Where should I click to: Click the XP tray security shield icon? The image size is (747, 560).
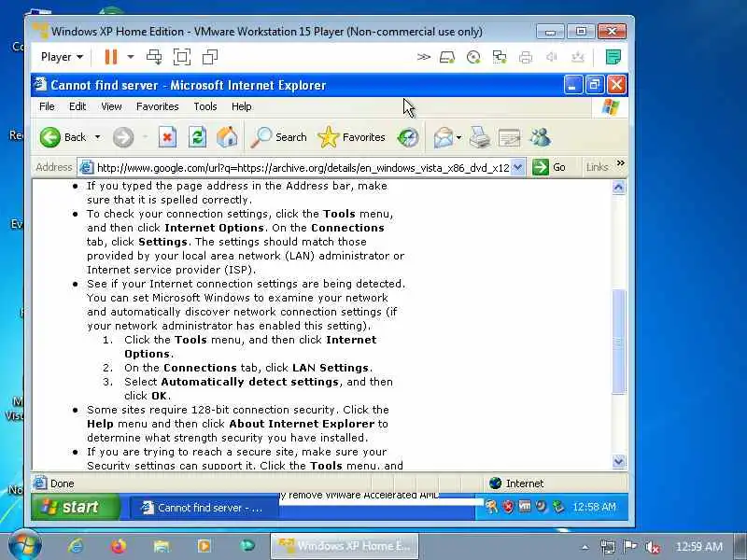pos(508,507)
